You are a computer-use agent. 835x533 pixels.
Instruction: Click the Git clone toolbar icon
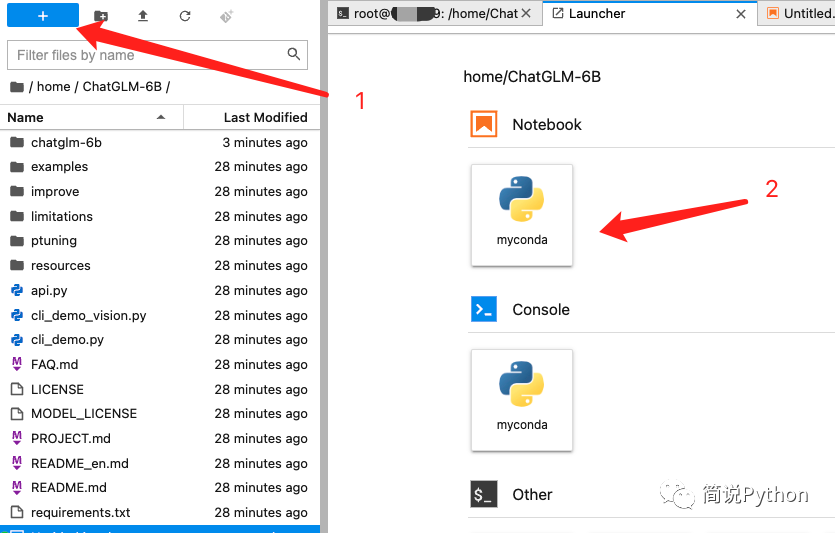point(226,16)
